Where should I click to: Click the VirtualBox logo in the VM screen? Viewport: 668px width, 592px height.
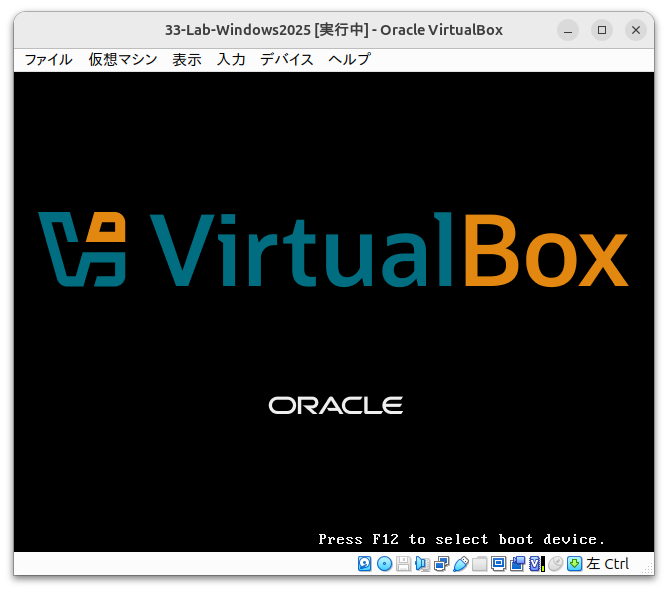(333, 249)
